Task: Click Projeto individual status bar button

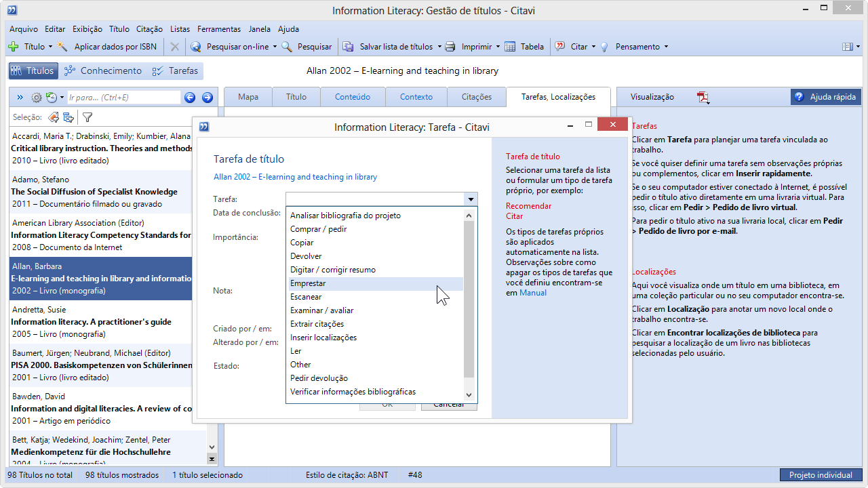Action: click(x=821, y=475)
